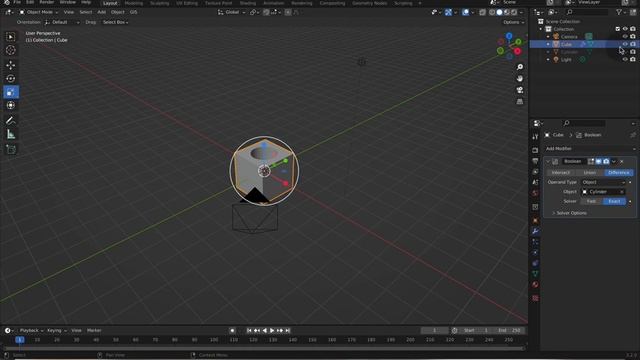Toggle Boolean modifier edit mode display
The width and height of the screenshot is (640, 360).
[591, 162]
